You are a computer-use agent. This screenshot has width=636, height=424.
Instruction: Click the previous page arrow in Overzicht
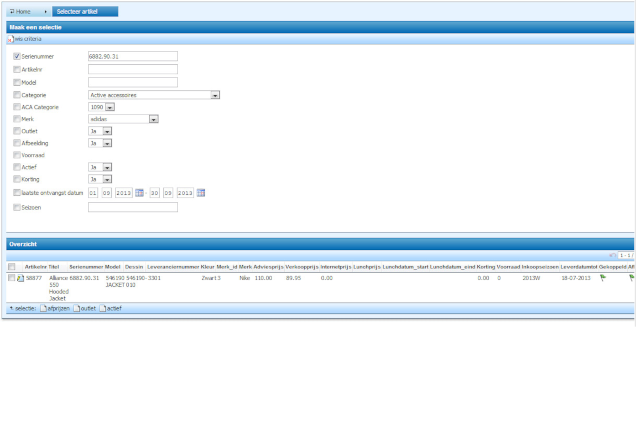pos(612,255)
